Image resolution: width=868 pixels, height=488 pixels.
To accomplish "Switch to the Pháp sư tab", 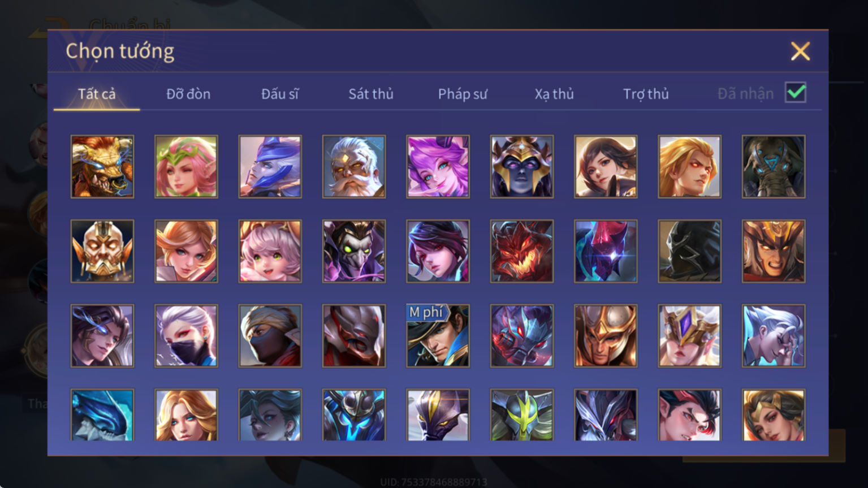I will [463, 94].
